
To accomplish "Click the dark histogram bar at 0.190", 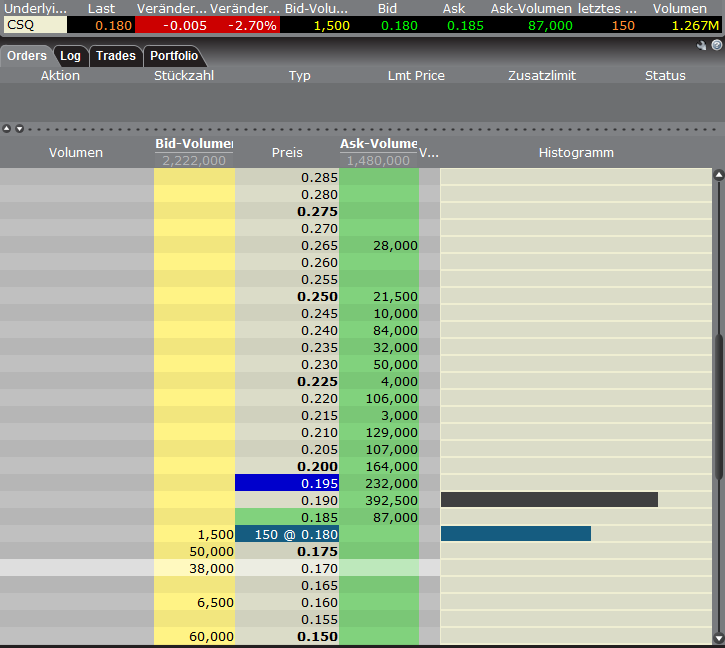I will (549, 500).
